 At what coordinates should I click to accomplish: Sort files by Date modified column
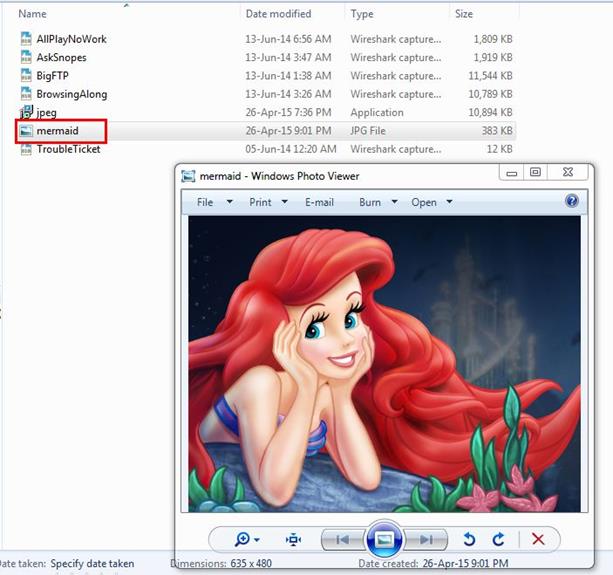277,15
